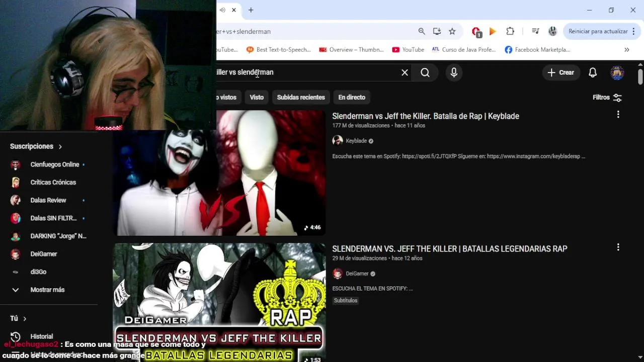Click the Keyblade "177 M de visualizaciones" text
Viewport: 644px width, 362px height.
point(361,126)
